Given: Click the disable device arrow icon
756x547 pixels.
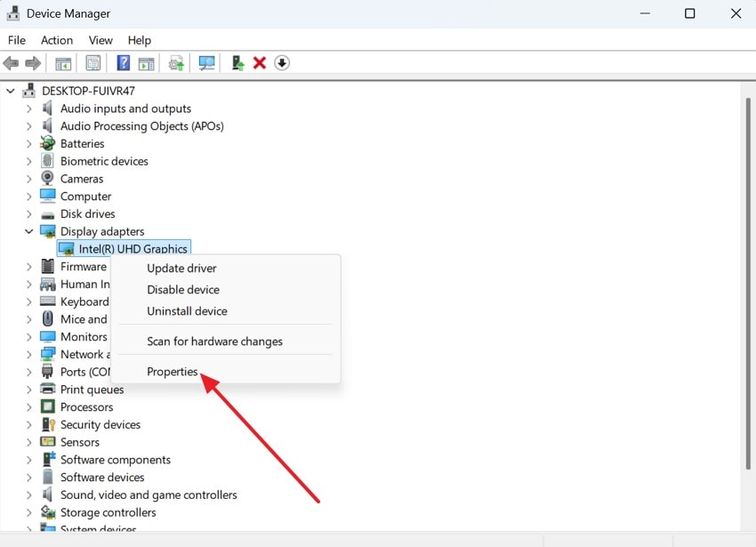Looking at the screenshot, I should point(282,62).
